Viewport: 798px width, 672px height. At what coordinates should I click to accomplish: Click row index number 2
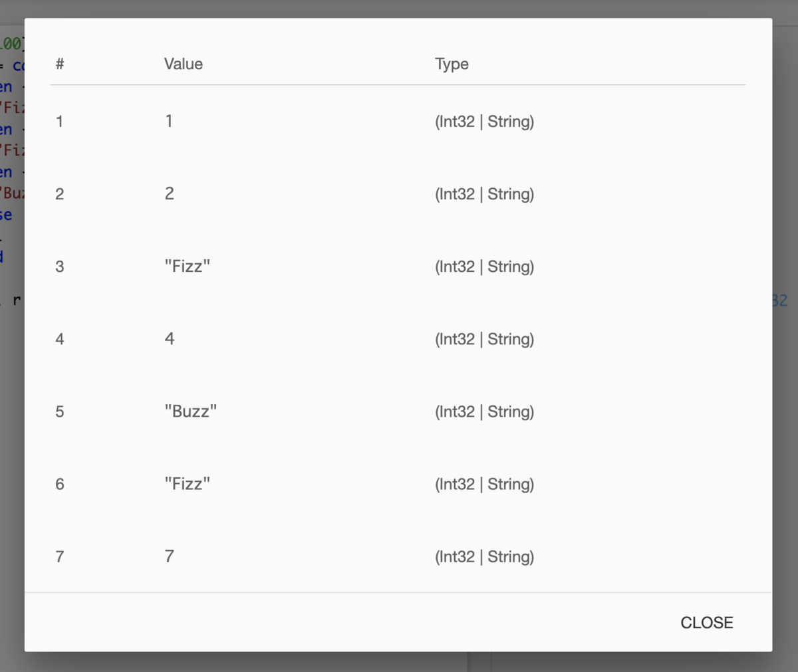60,194
